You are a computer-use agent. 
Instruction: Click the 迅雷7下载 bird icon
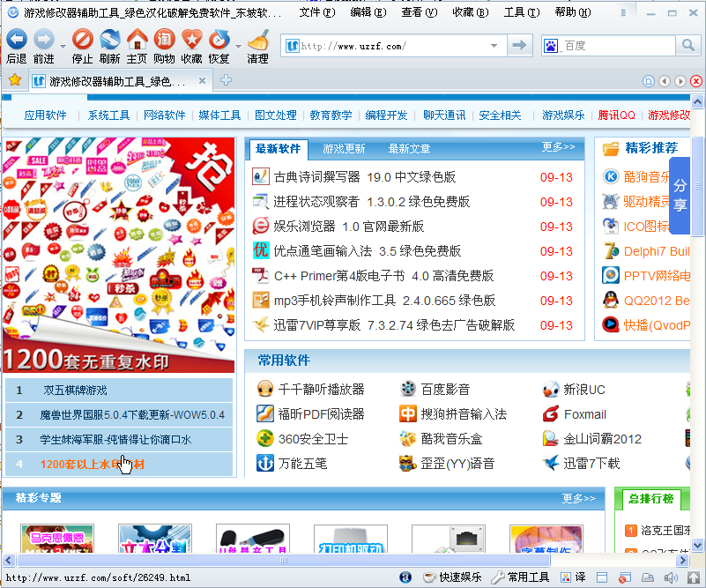tap(550, 464)
